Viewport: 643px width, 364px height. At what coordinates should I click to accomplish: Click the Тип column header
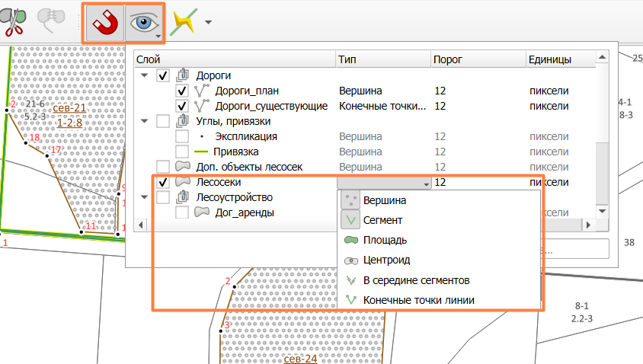coord(383,59)
